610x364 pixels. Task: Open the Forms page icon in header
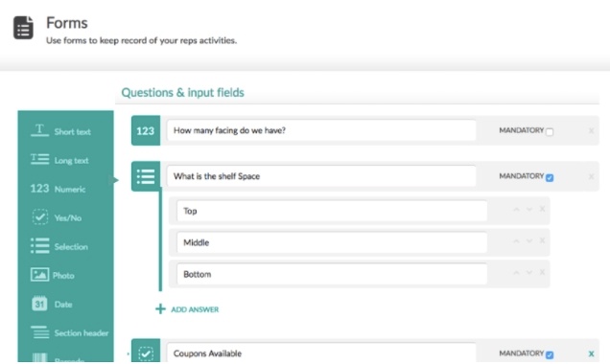click(x=23, y=28)
